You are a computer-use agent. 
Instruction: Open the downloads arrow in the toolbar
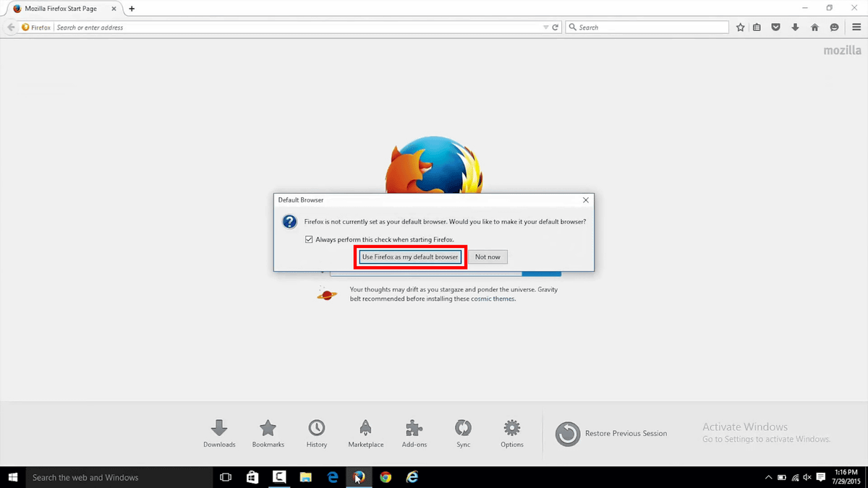coord(796,27)
